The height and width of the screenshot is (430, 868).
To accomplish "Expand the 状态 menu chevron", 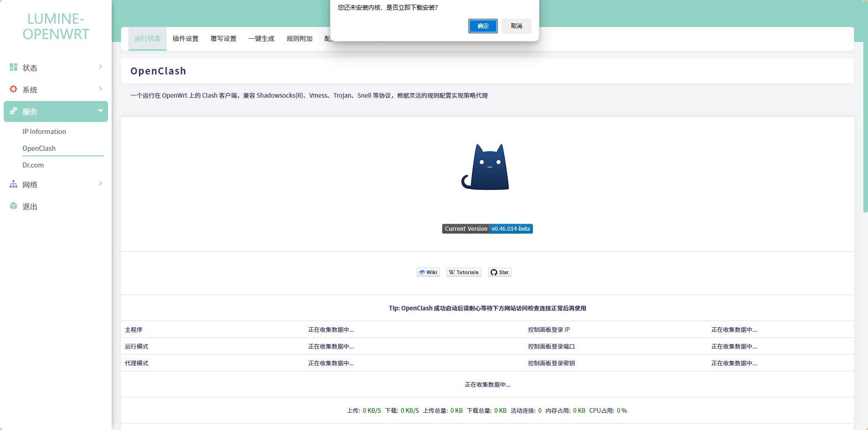I will [100, 67].
